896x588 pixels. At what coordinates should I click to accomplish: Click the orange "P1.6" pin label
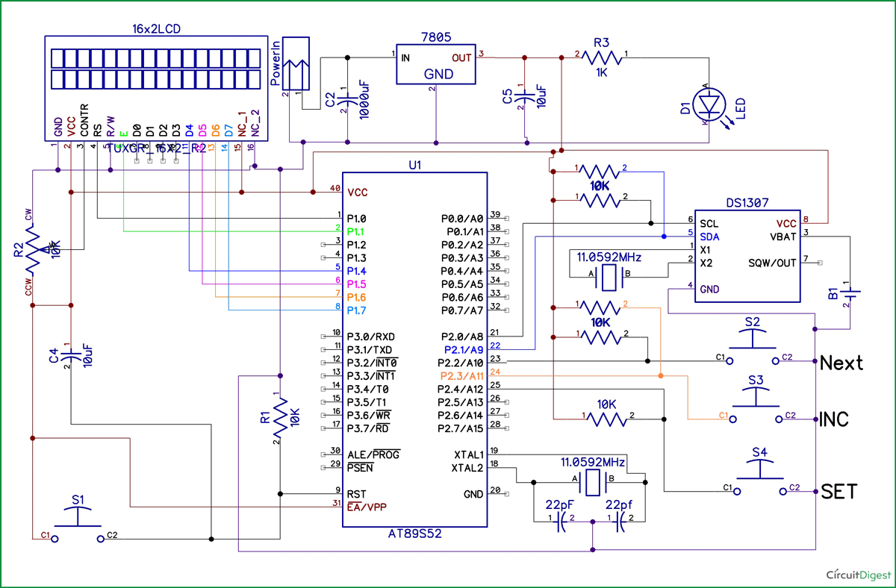click(x=357, y=296)
